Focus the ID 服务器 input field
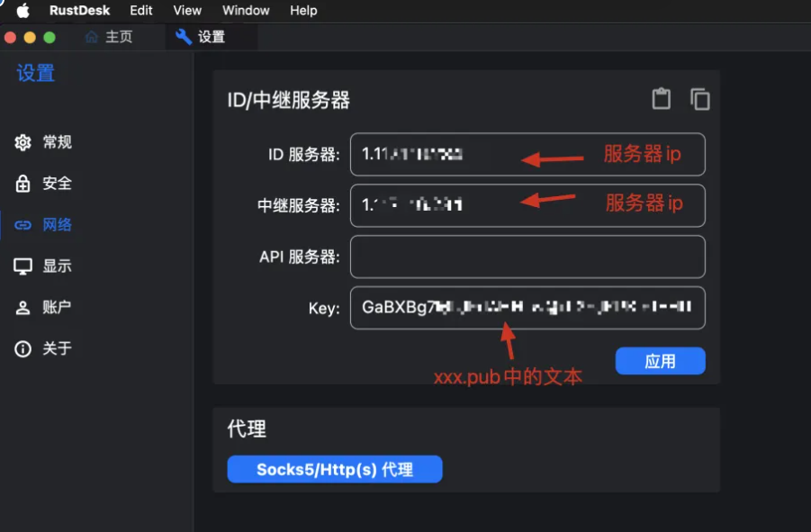Viewport: 811px width, 532px height. [527, 154]
